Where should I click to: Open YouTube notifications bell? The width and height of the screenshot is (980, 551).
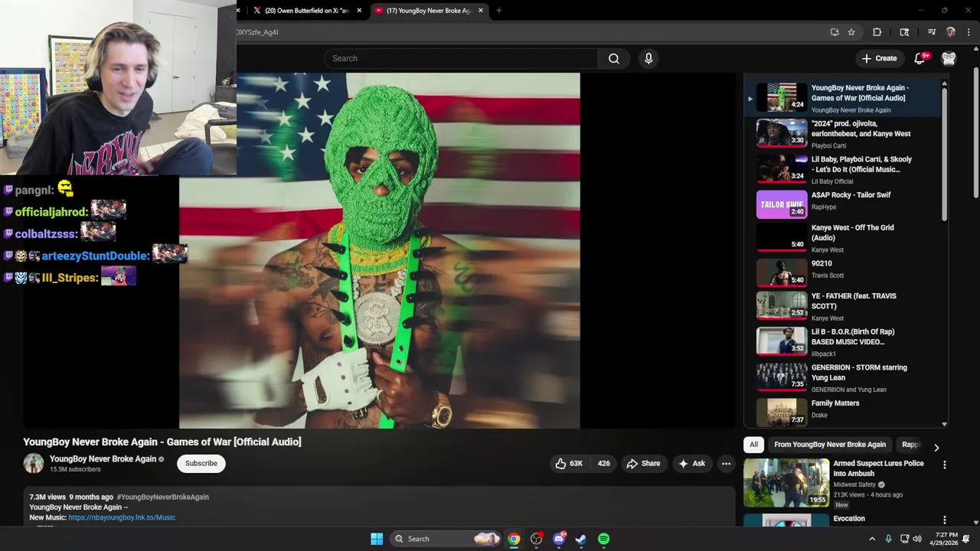click(x=920, y=58)
